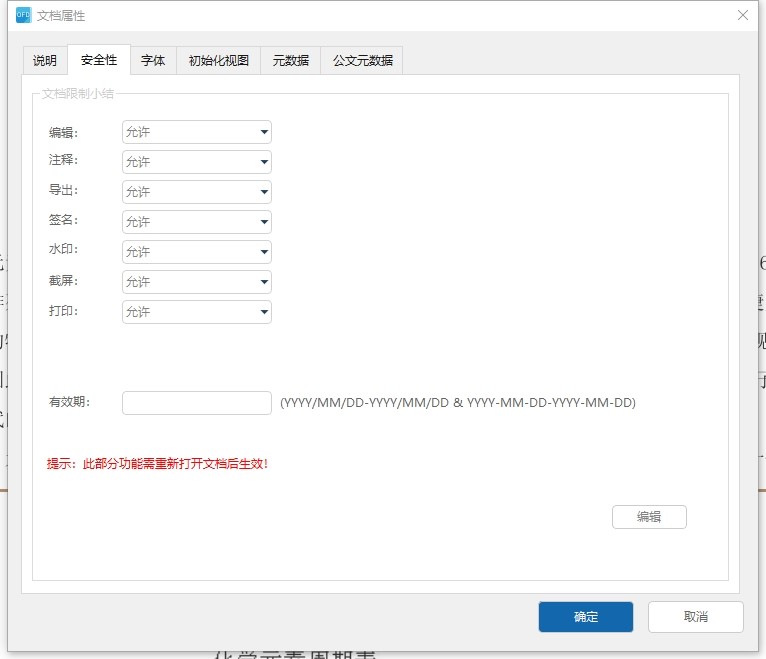Open the 注释 permission dropdown
766x659 pixels.
(197, 162)
